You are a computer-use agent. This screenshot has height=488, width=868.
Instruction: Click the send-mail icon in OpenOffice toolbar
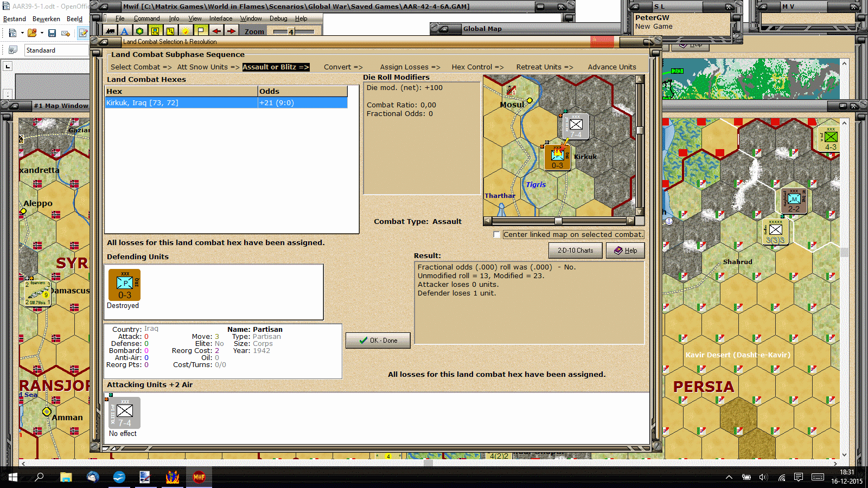pos(66,33)
